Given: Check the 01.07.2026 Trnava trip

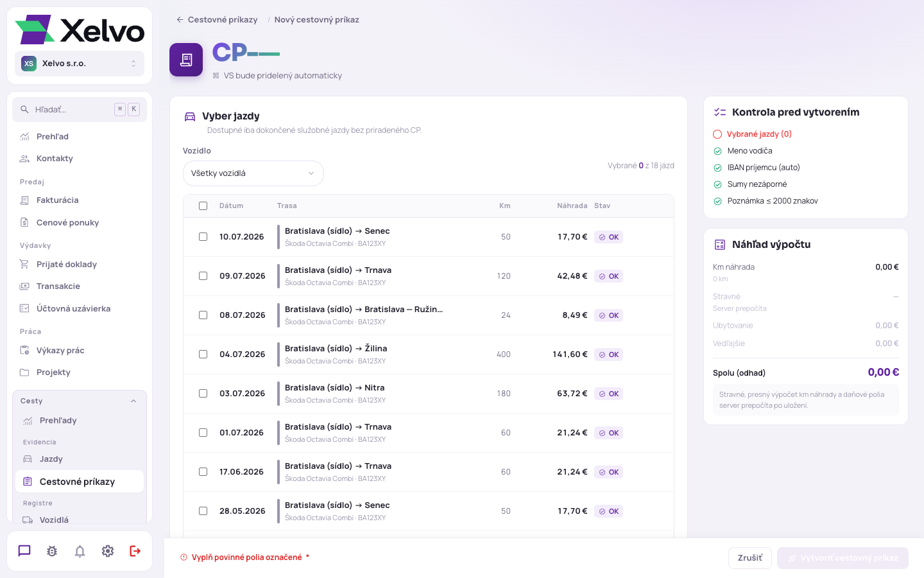Looking at the screenshot, I should pos(203,433).
